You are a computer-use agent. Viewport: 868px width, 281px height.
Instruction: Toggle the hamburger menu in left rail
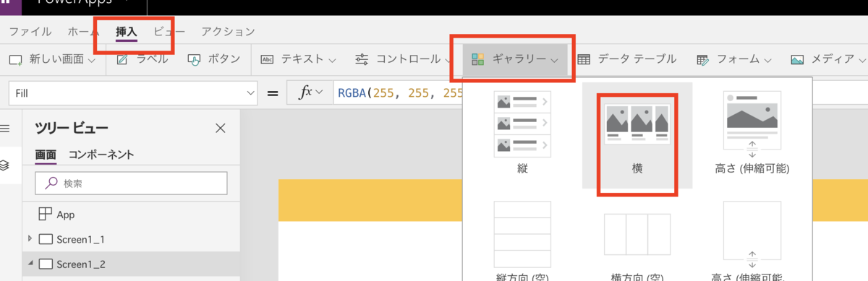tap(5, 129)
